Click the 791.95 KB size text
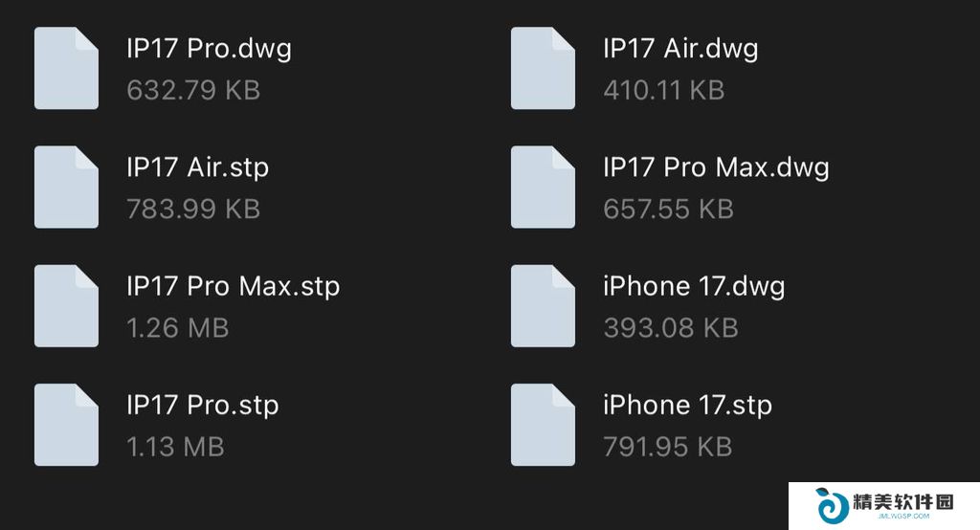Screen dimensions: 980x530 pos(667,447)
